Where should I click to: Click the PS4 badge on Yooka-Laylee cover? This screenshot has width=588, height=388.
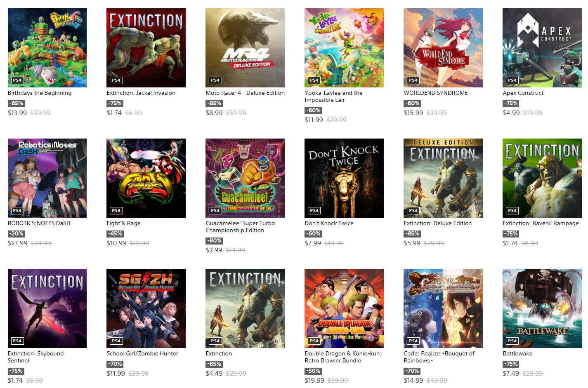pyautogui.click(x=314, y=80)
